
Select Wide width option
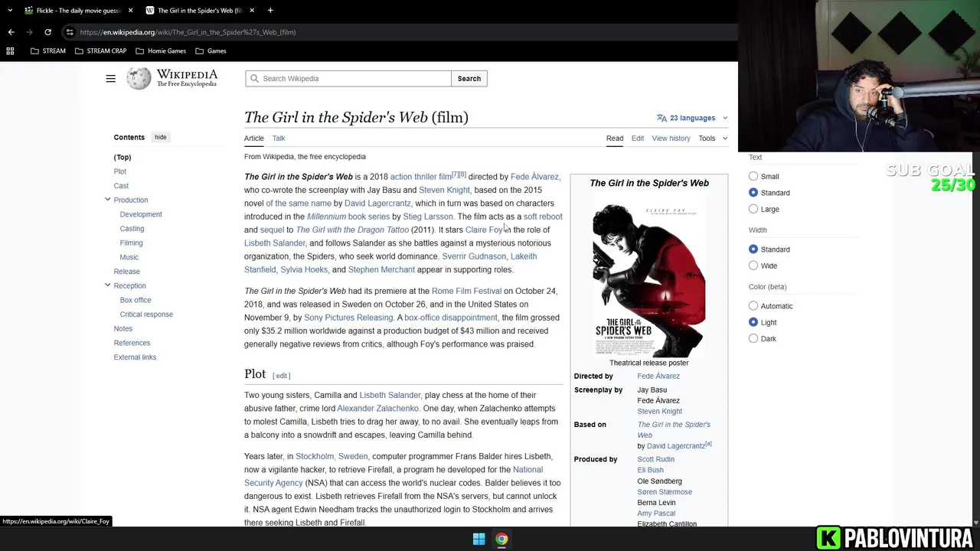[x=753, y=266]
